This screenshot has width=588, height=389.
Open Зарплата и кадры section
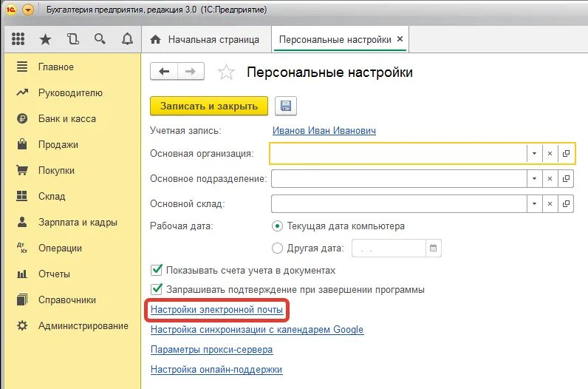point(78,223)
